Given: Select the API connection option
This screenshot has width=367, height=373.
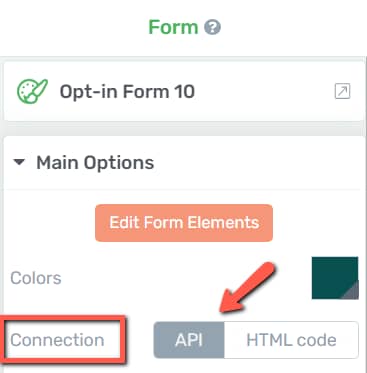Looking at the screenshot, I should tap(189, 340).
